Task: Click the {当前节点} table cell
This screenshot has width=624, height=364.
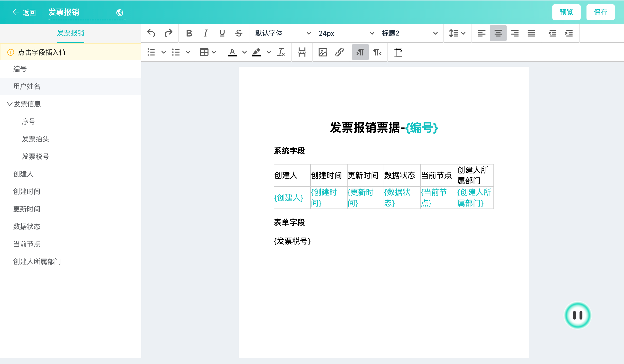Action: coord(439,198)
